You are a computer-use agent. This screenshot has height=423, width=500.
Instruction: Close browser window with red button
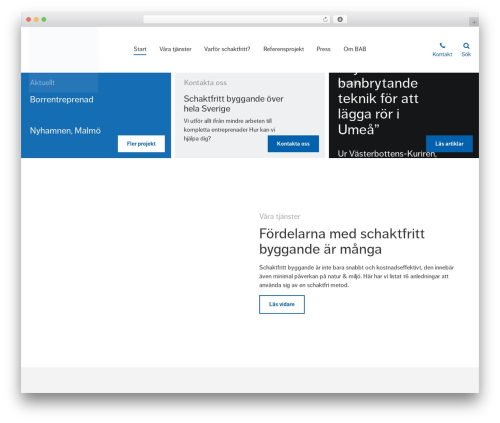pyautogui.click(x=29, y=19)
